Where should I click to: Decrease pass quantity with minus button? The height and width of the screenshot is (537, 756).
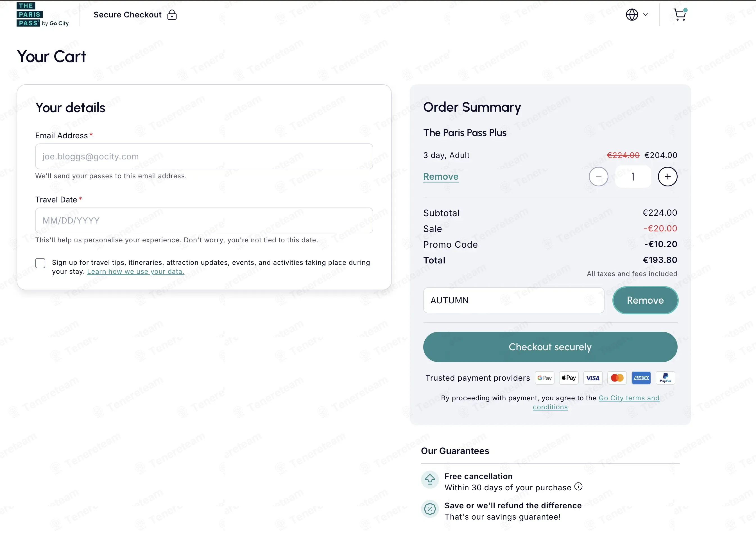click(598, 177)
